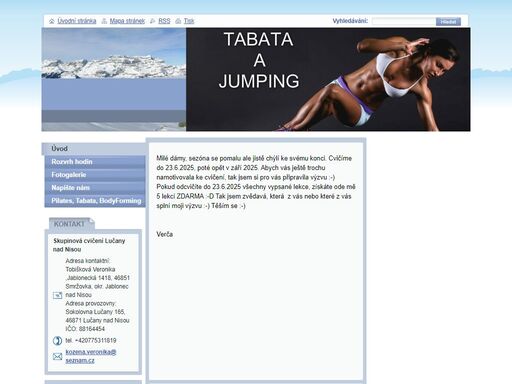Click the sitemap icon beside Mapa stránek

(x=104, y=21)
